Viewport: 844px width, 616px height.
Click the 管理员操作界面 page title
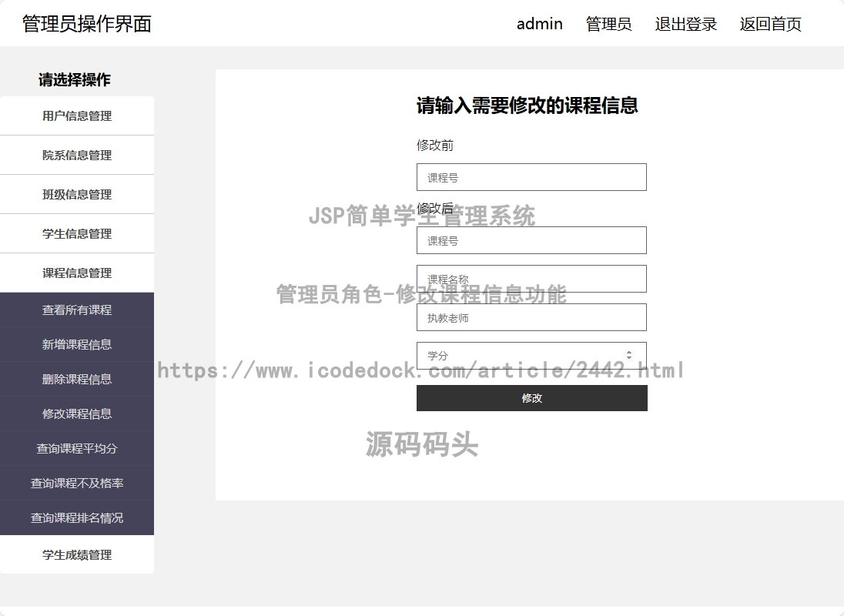coord(87,24)
